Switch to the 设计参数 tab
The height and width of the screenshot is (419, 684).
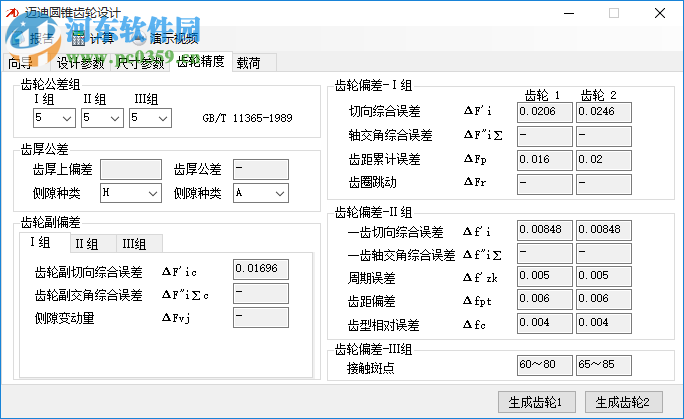pos(80,63)
